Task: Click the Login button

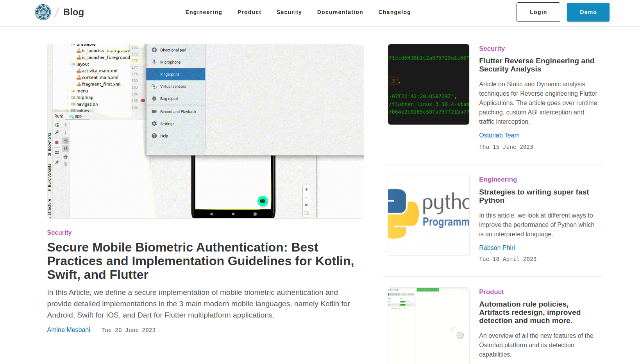Action: point(538,12)
